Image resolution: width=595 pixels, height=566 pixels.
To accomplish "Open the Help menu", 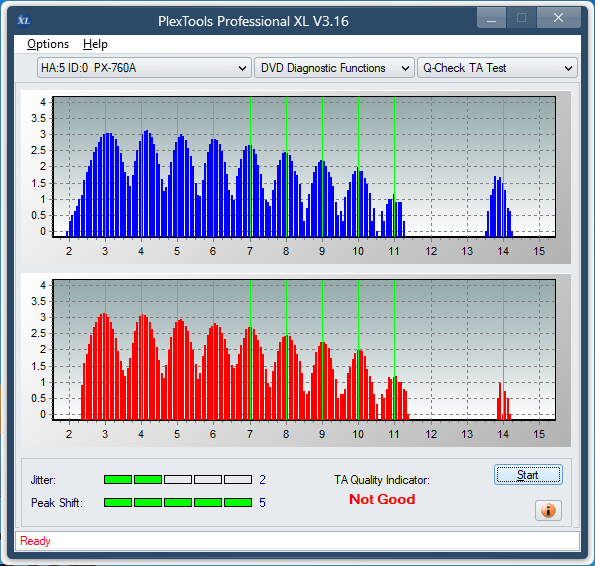I will tap(95, 44).
